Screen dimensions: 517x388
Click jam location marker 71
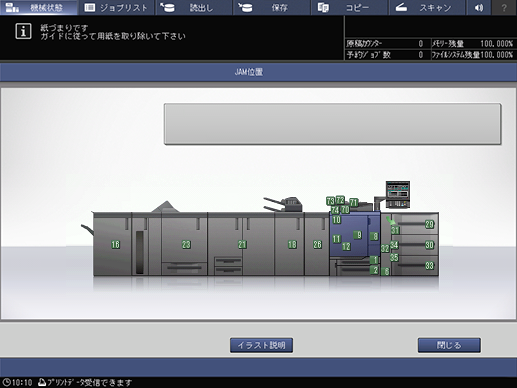tap(354, 202)
